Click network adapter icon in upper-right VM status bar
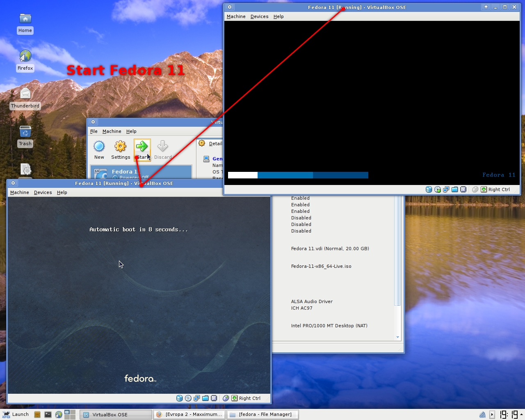This screenshot has width=525, height=420. tap(446, 189)
